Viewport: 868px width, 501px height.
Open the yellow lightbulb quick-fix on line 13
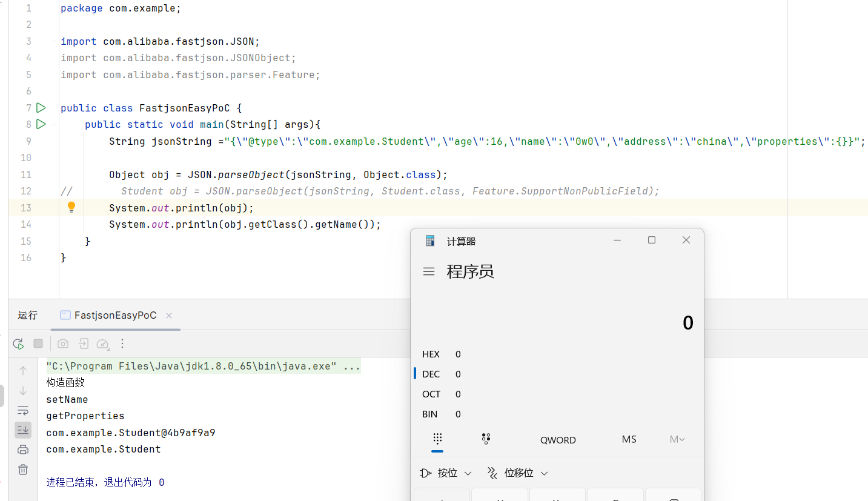tap(71, 207)
